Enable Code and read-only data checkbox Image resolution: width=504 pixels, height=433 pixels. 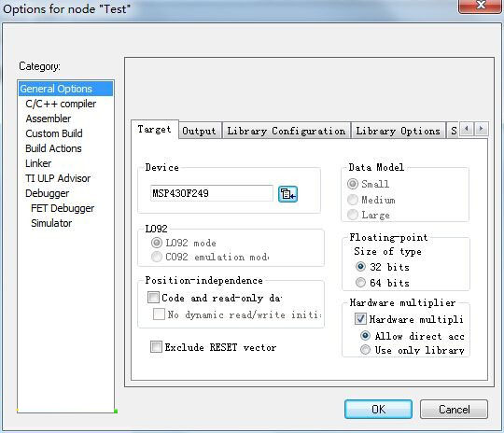click(153, 298)
